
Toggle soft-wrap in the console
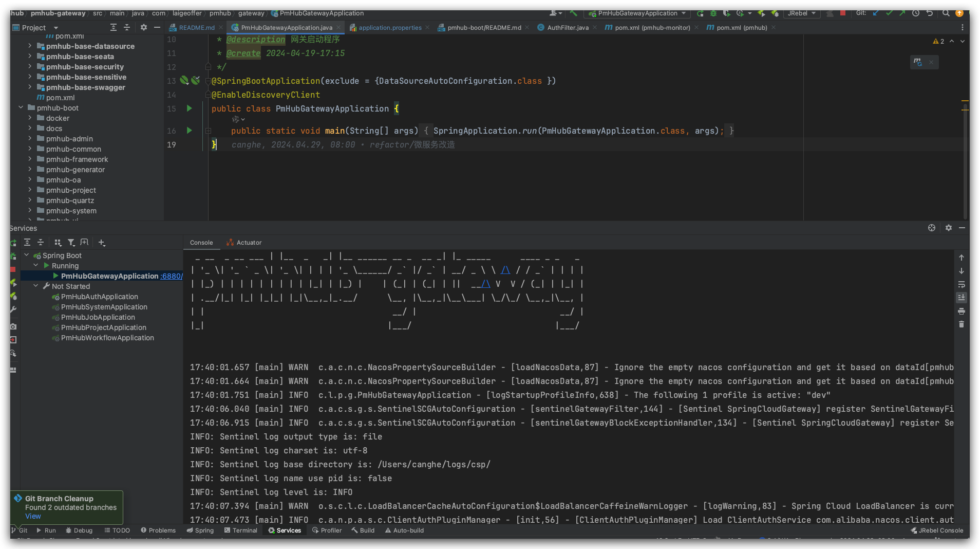pyautogui.click(x=962, y=284)
